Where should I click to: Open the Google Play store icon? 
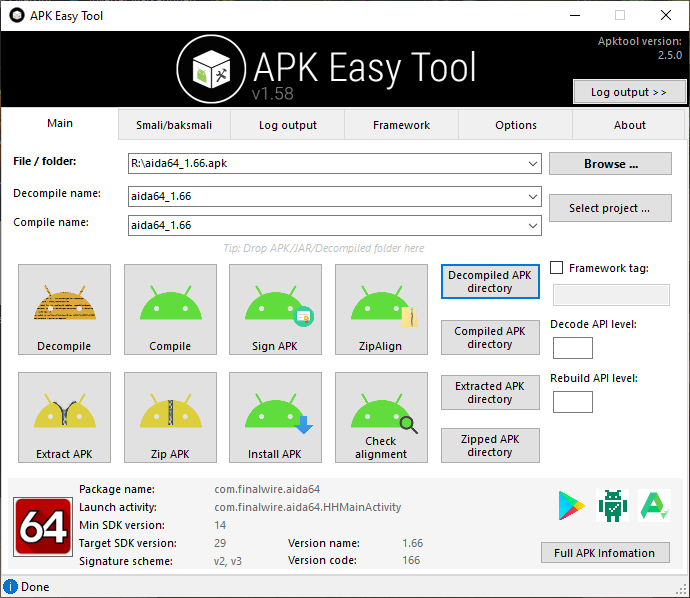[x=572, y=506]
